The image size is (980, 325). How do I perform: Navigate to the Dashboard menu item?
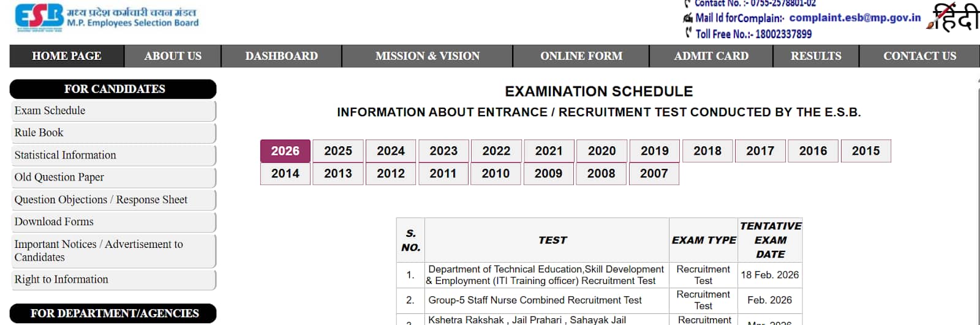pos(281,56)
